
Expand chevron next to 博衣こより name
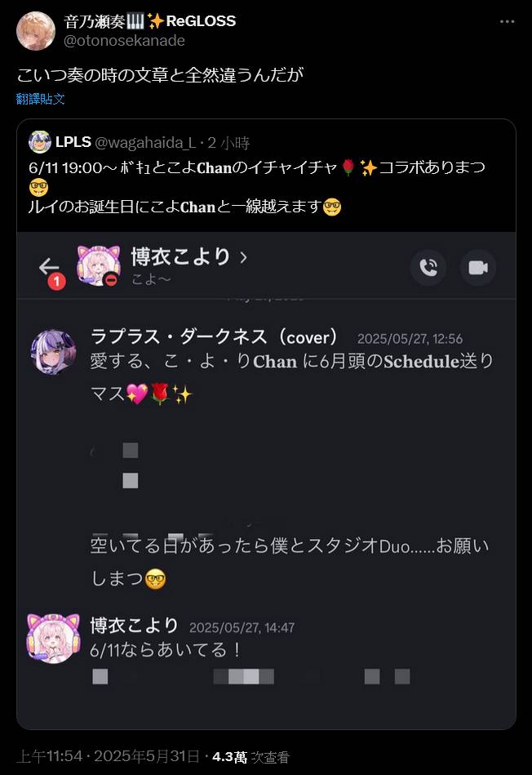[243, 257]
